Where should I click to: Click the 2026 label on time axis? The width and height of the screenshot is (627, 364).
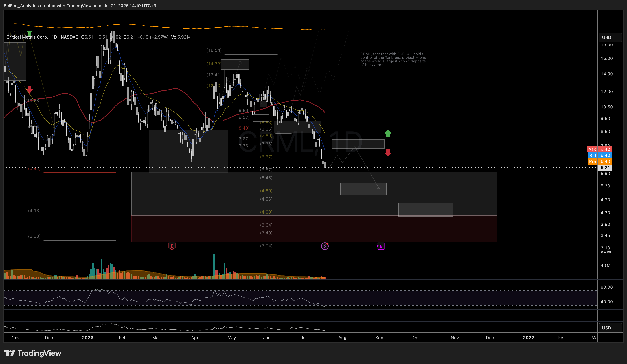coord(88,337)
